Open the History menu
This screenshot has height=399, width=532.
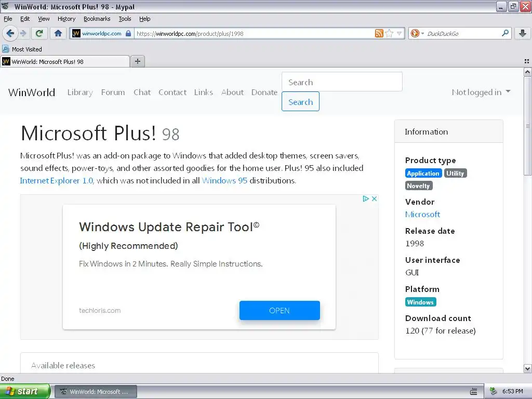pyautogui.click(x=66, y=19)
